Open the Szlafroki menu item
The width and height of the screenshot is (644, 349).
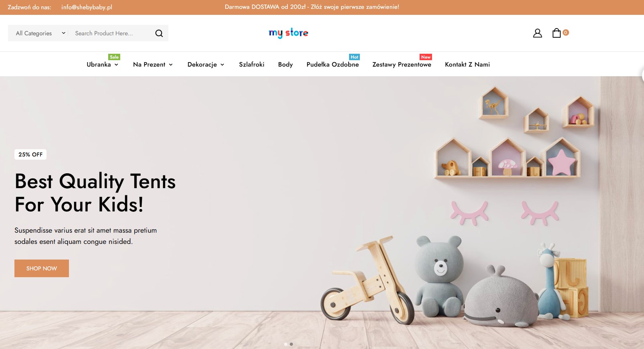pyautogui.click(x=252, y=65)
